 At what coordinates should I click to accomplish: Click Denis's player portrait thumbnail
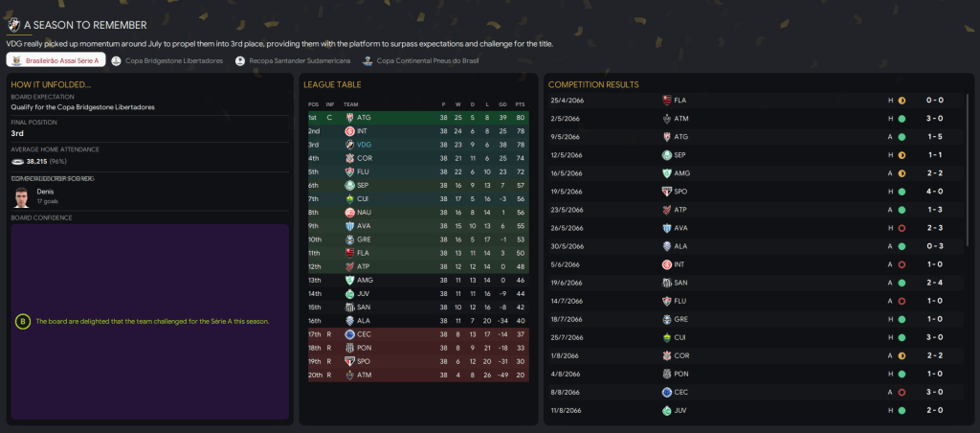pyautogui.click(x=22, y=197)
